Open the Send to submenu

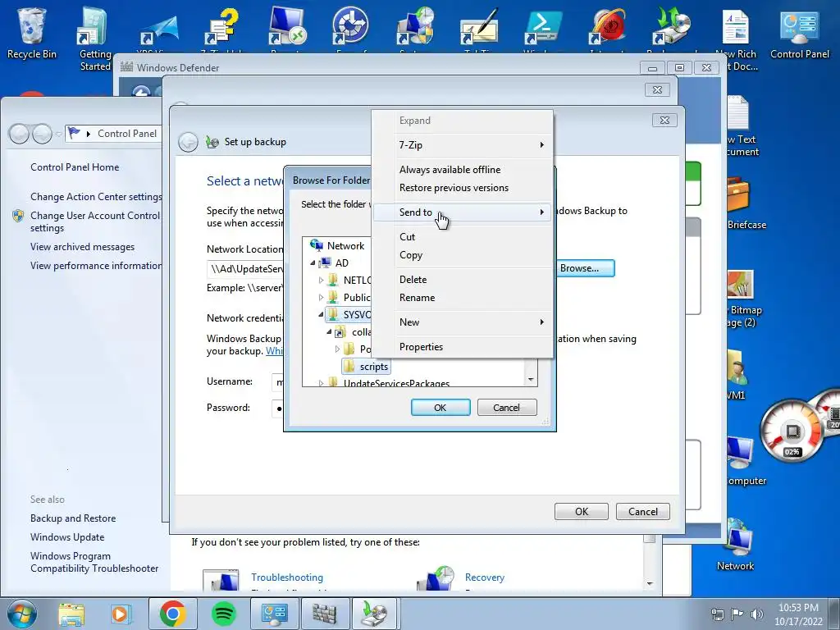[x=463, y=212]
